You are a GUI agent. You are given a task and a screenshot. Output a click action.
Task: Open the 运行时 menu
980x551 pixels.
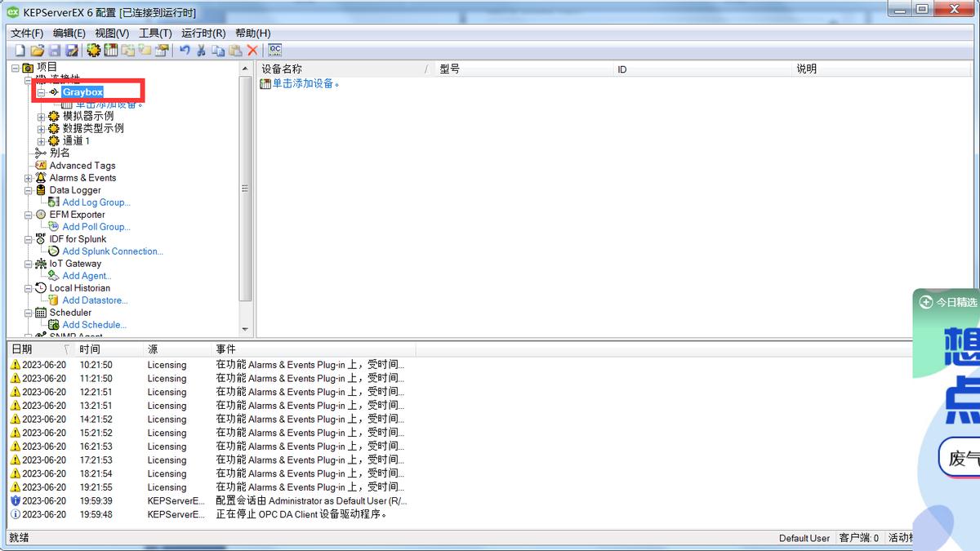(x=204, y=33)
